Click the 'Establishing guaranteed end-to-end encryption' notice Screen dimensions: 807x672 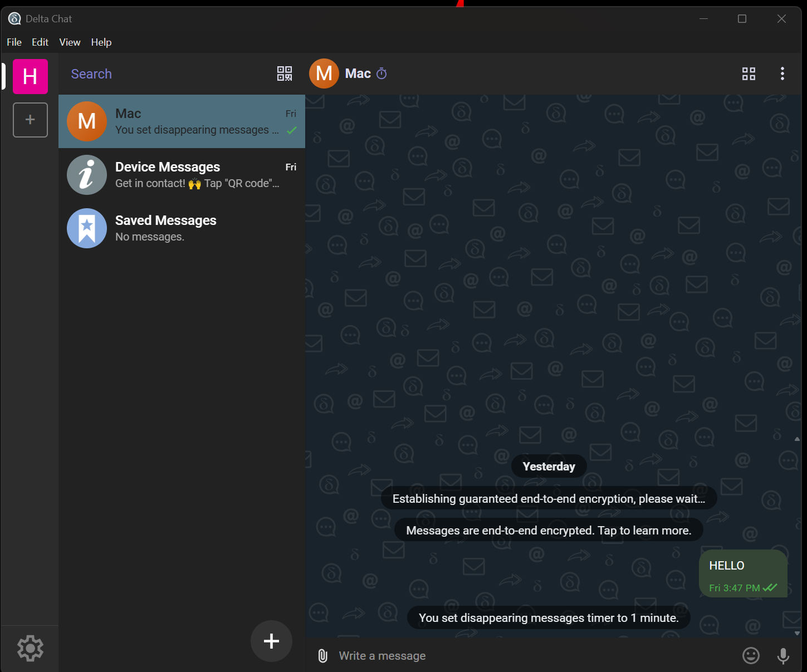click(549, 499)
